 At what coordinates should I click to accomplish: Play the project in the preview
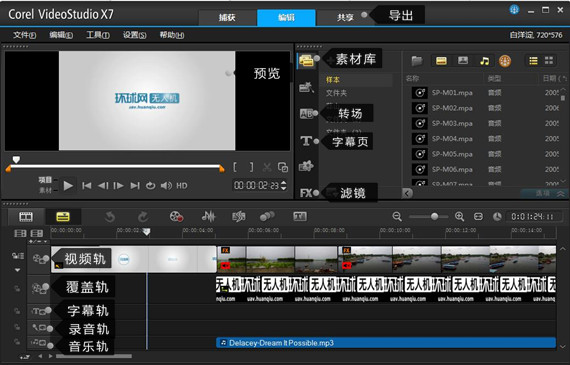point(68,186)
